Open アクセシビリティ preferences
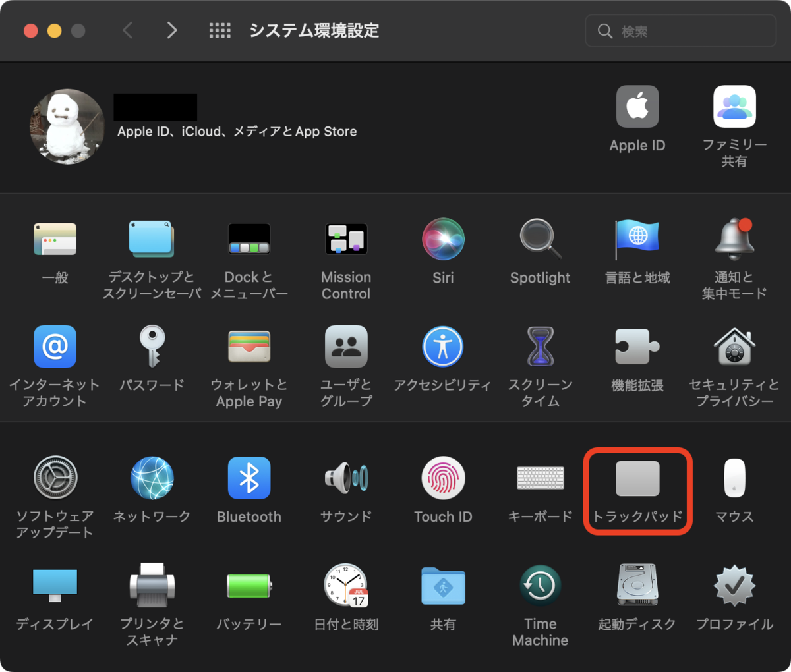Screen dimensions: 791x672 (x=443, y=347)
